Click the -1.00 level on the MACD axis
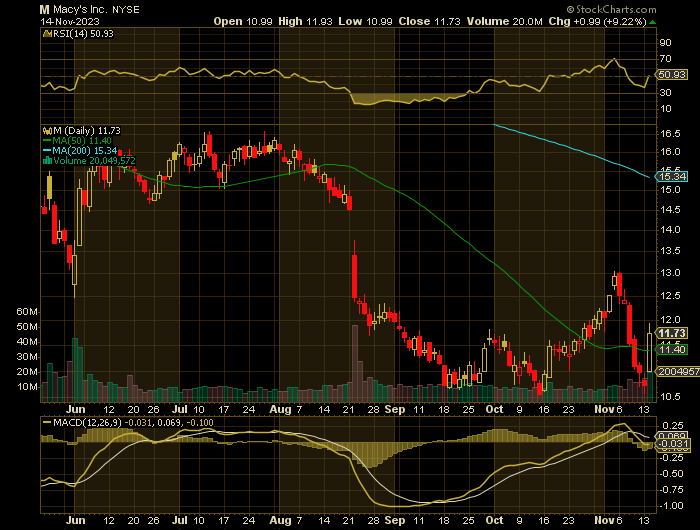The image size is (700, 530). coord(671,506)
